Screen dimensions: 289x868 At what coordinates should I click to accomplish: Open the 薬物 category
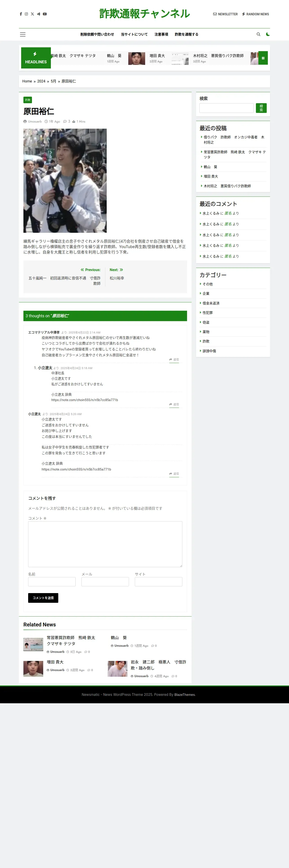point(206,332)
